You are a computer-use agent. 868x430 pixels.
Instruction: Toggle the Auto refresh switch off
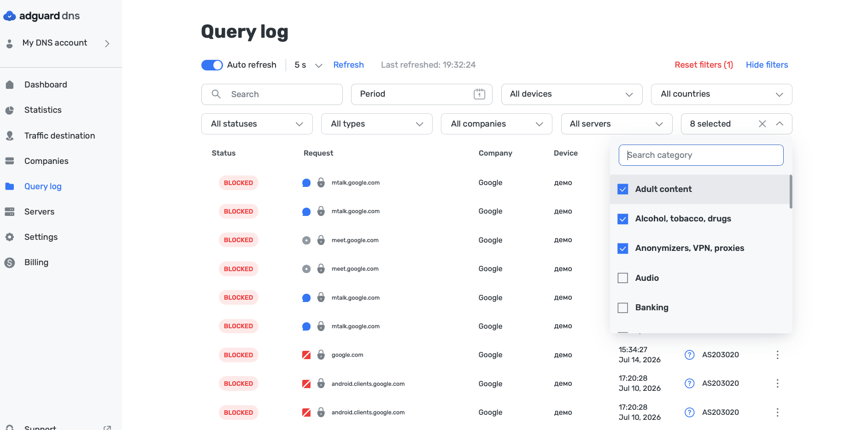point(212,65)
